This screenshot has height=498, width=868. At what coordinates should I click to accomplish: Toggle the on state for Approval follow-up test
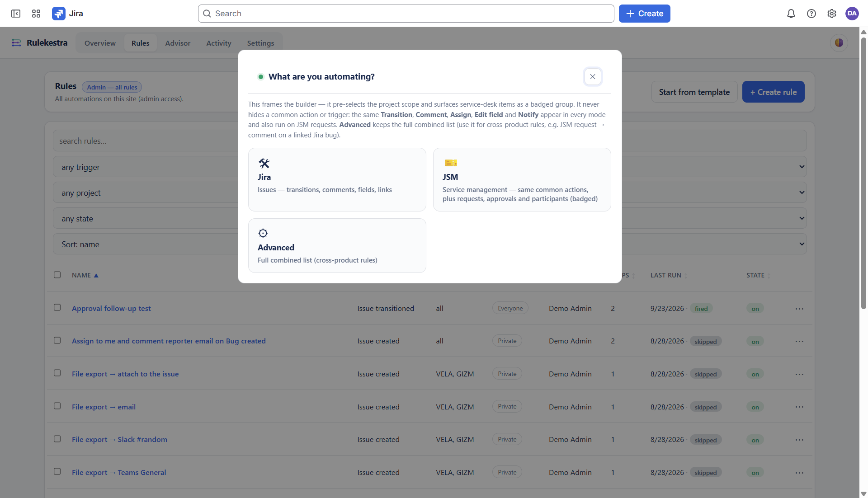pyautogui.click(x=755, y=309)
